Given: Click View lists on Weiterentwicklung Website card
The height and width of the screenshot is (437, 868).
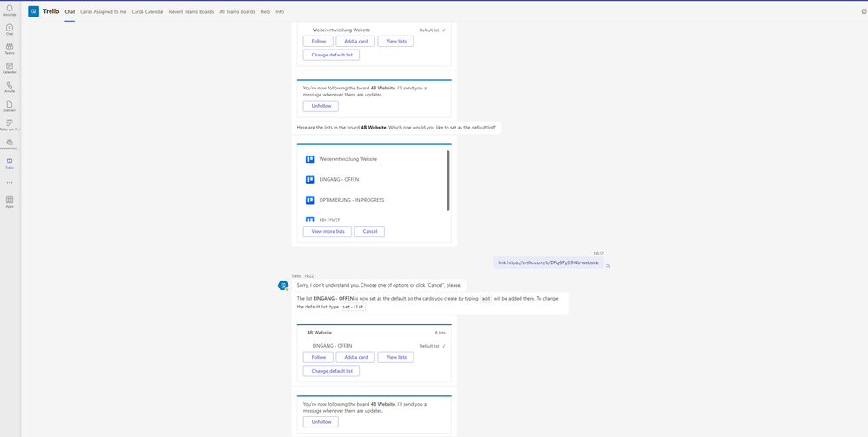Looking at the screenshot, I should tap(395, 41).
